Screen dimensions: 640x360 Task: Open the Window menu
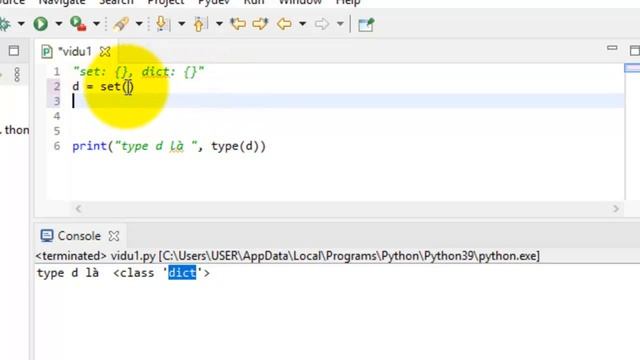300,2
